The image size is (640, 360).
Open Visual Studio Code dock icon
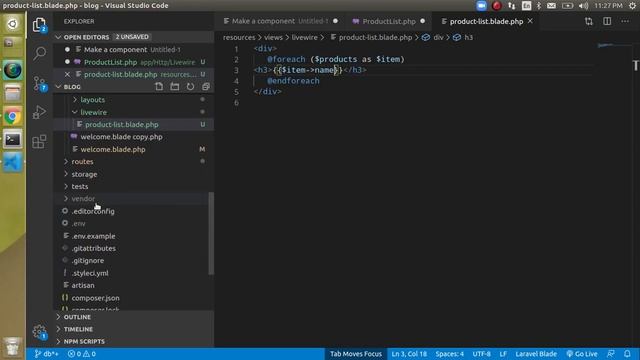[12, 163]
